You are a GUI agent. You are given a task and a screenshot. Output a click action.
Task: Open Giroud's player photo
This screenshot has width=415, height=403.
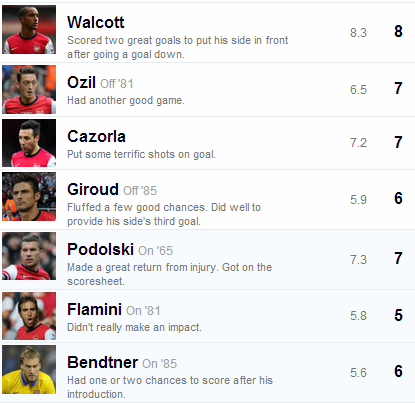(29, 196)
